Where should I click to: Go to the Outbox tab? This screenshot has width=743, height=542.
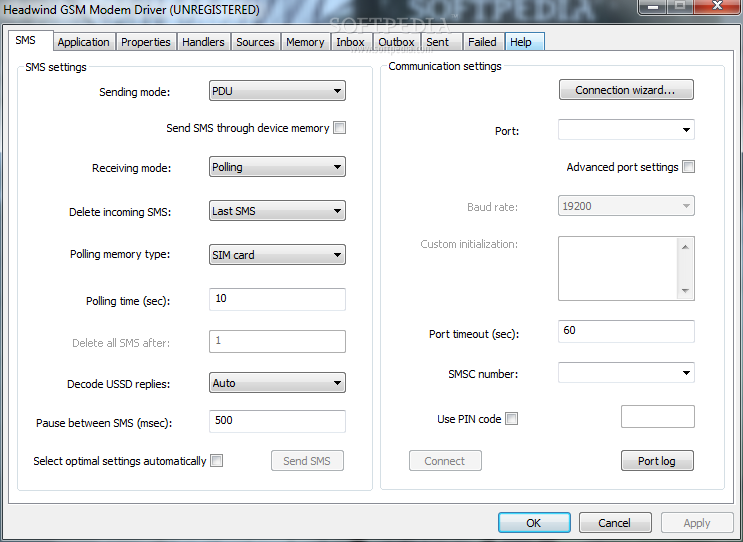(x=396, y=42)
